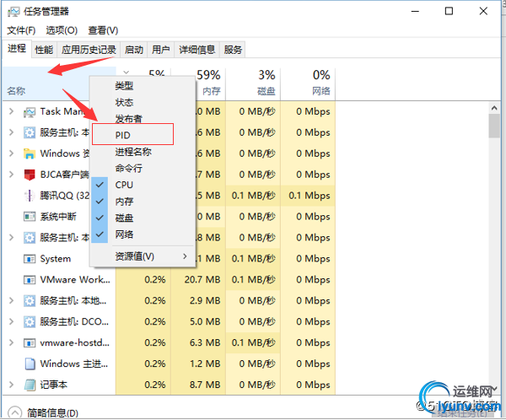
Task: Open the 选项(O) menu
Action: click(x=62, y=30)
